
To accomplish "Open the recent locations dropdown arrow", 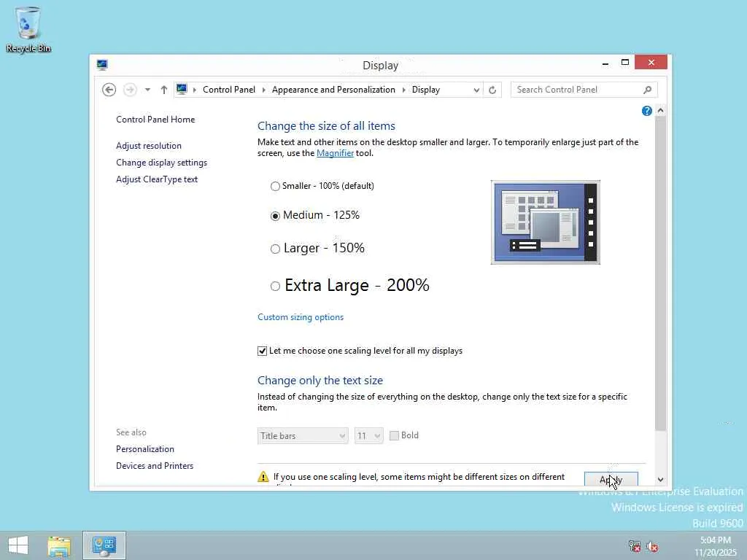I will [147, 90].
